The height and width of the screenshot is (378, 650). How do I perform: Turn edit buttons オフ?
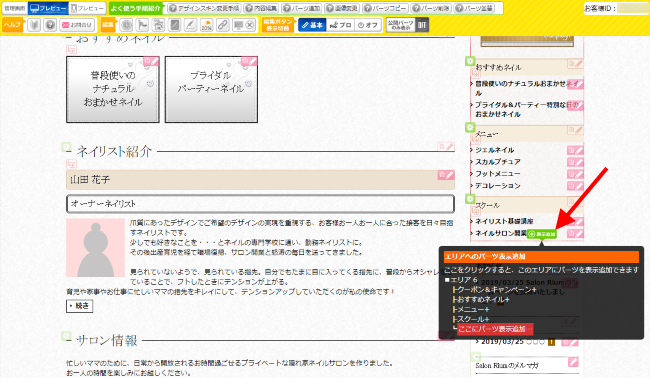coord(368,25)
